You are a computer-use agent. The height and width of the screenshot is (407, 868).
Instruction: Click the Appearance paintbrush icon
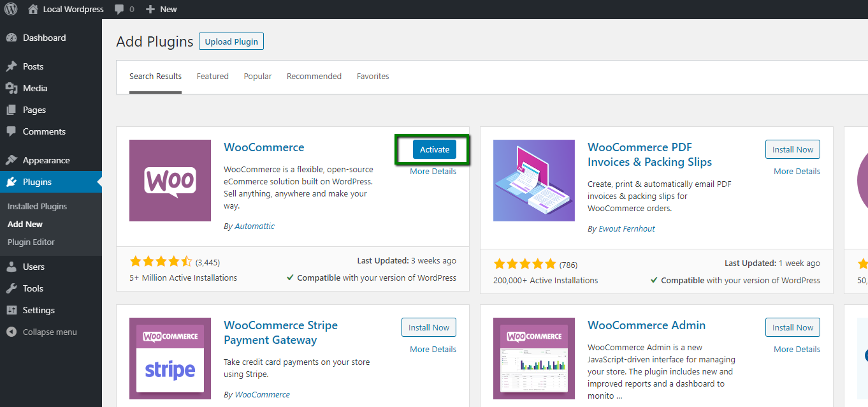[11, 160]
